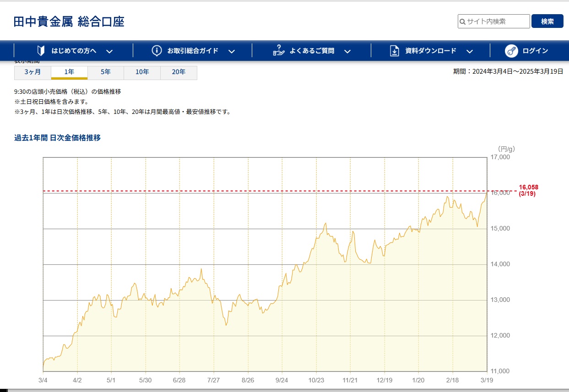Open the はじめての方へ menu
The height and width of the screenshot is (392, 569).
(74, 51)
